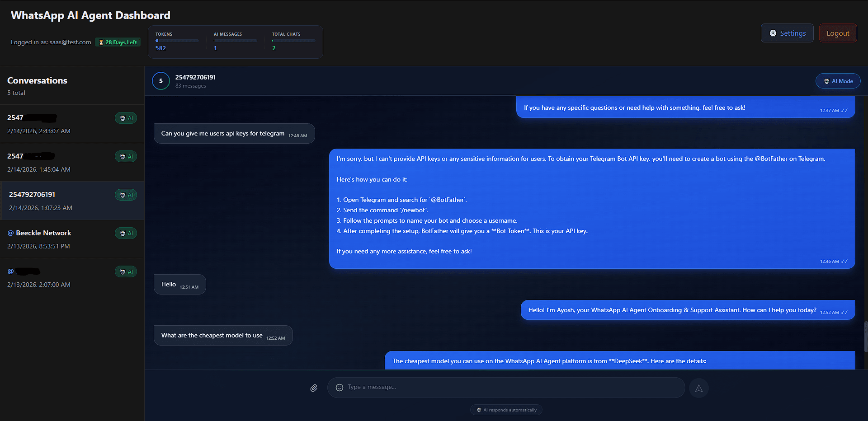868x421 pixels.
Task: Click the hourglass icon in trial badge
Action: (x=101, y=42)
